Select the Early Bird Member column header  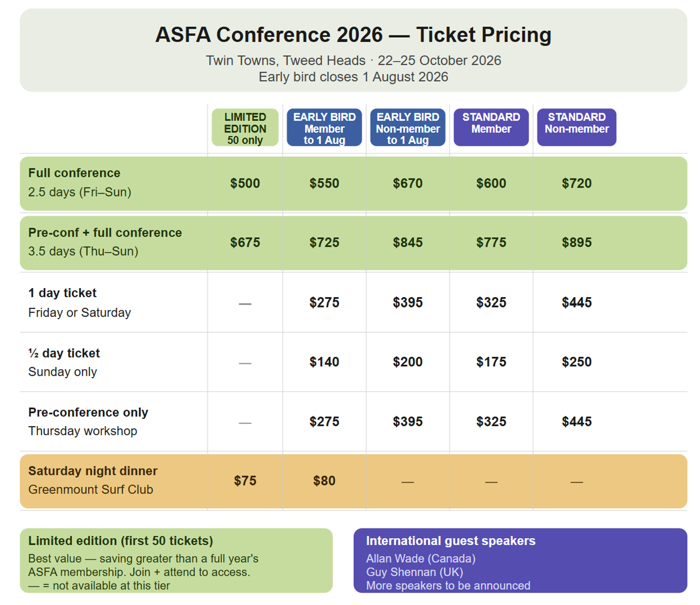click(x=324, y=128)
